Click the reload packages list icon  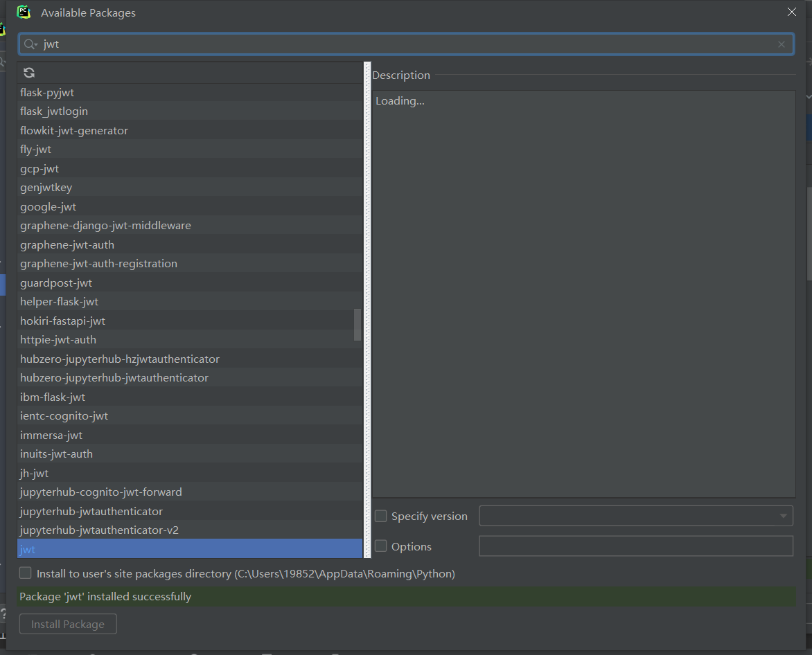tap(29, 73)
